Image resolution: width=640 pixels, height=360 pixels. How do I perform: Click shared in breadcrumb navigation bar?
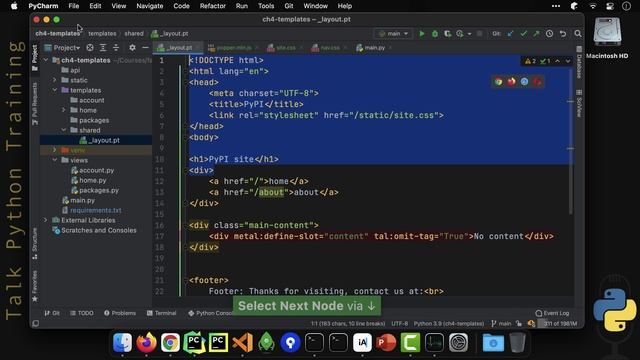(134, 33)
